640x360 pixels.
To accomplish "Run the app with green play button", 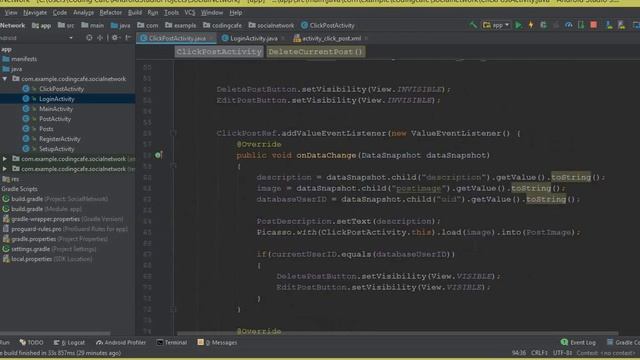I will coord(518,25).
